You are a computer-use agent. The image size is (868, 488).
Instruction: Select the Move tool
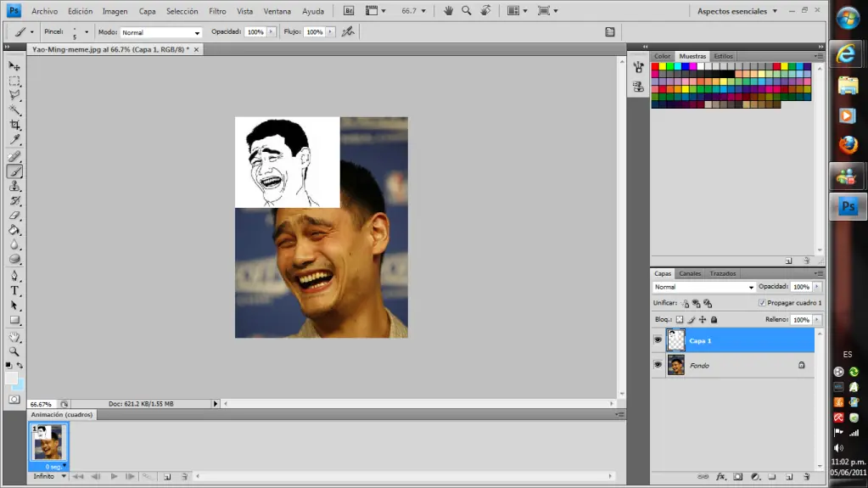14,65
